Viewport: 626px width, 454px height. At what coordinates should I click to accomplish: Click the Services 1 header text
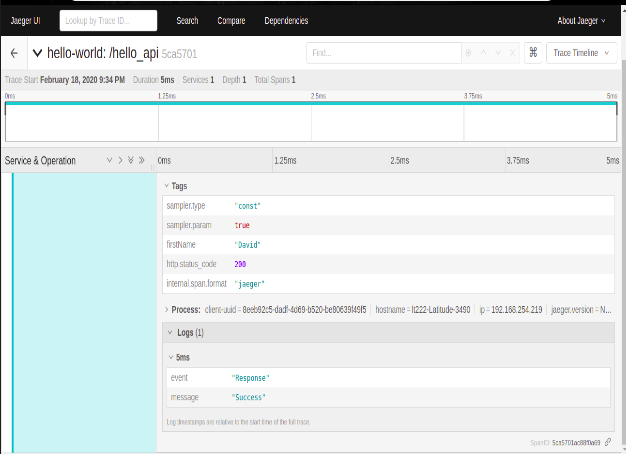click(x=198, y=80)
